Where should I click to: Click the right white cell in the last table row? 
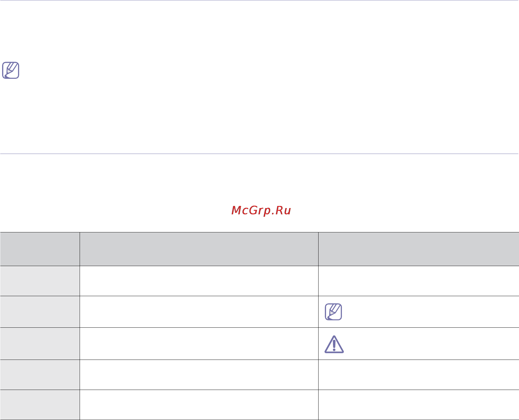click(x=419, y=405)
